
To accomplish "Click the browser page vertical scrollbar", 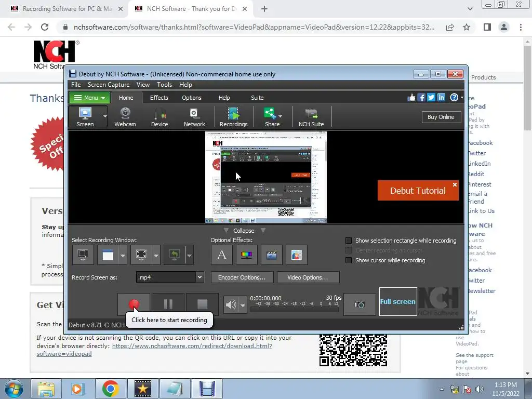I will (x=527, y=88).
